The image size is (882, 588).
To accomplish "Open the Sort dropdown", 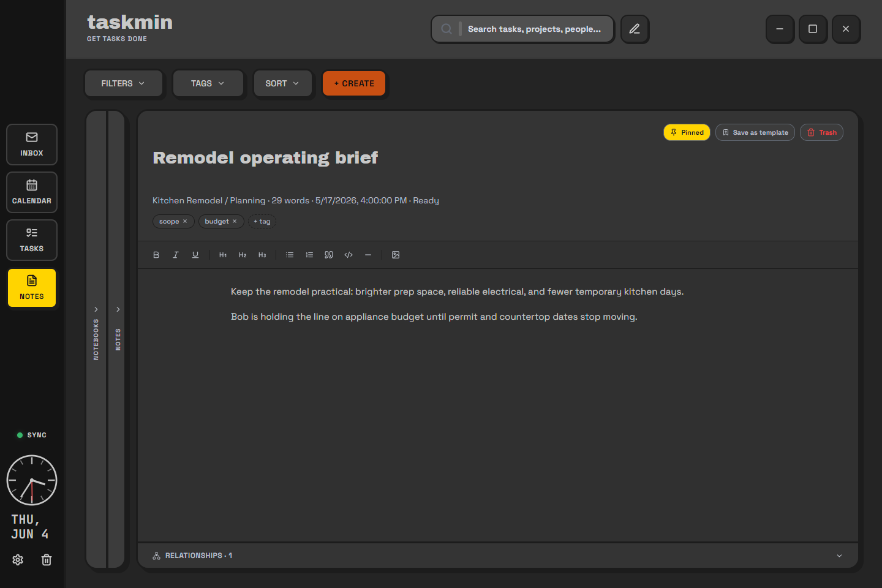I will [282, 83].
